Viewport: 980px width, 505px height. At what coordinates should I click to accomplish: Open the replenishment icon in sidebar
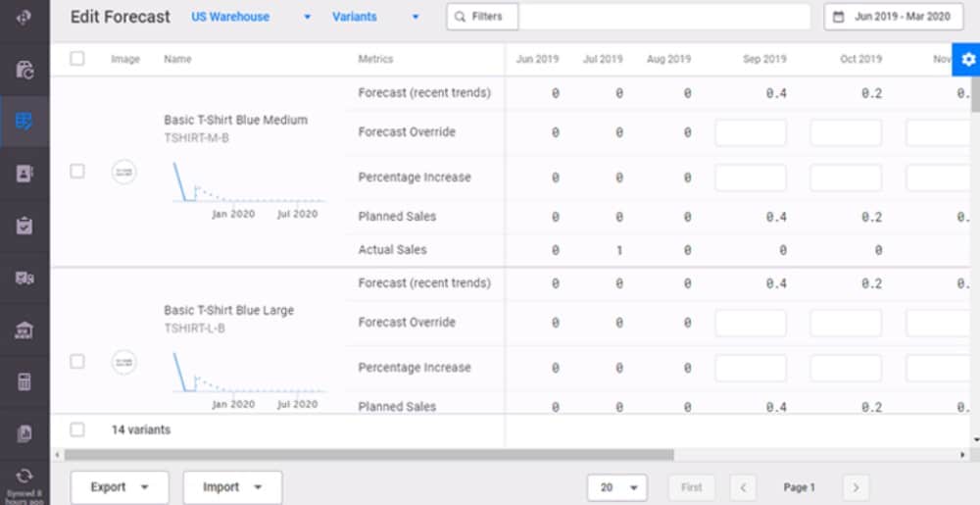pos(24,70)
